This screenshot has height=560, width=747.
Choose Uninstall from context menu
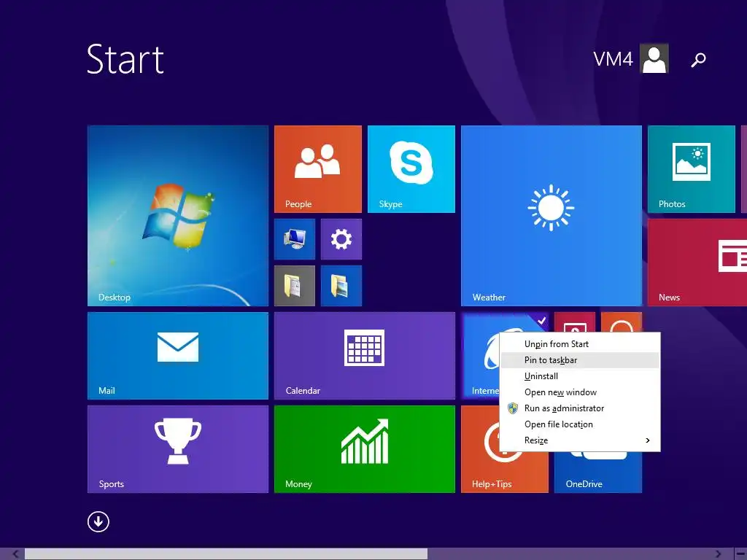(580, 376)
